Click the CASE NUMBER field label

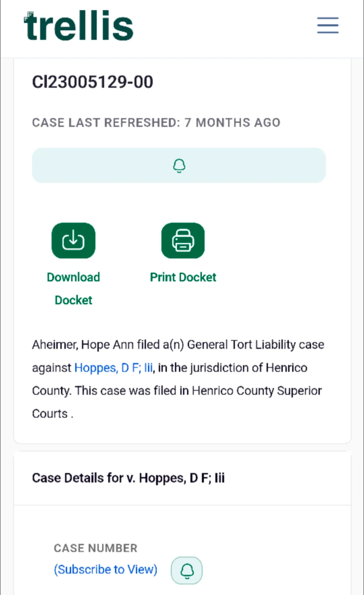coord(96,548)
